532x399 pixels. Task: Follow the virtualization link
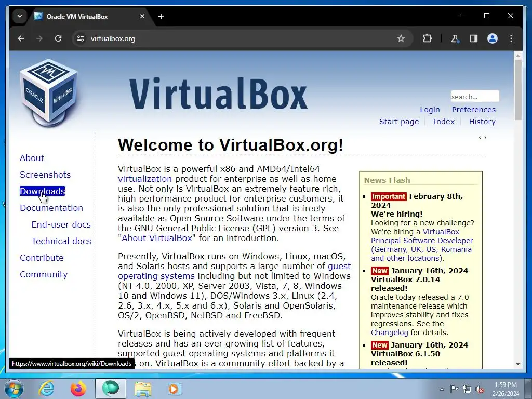pos(145,179)
